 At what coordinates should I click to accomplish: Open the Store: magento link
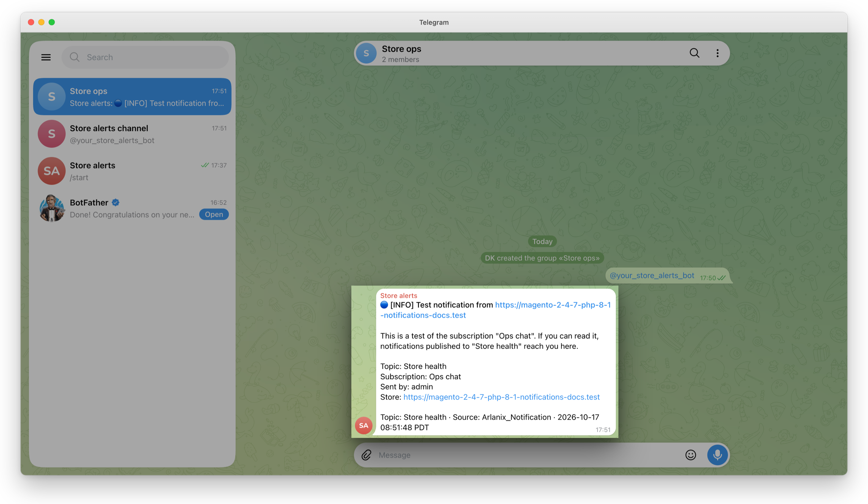click(x=502, y=397)
